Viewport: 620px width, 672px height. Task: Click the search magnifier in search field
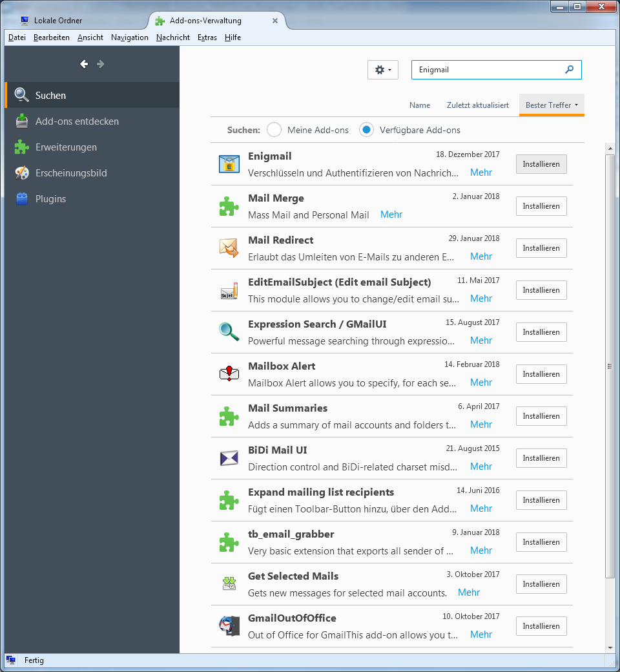pyautogui.click(x=569, y=70)
